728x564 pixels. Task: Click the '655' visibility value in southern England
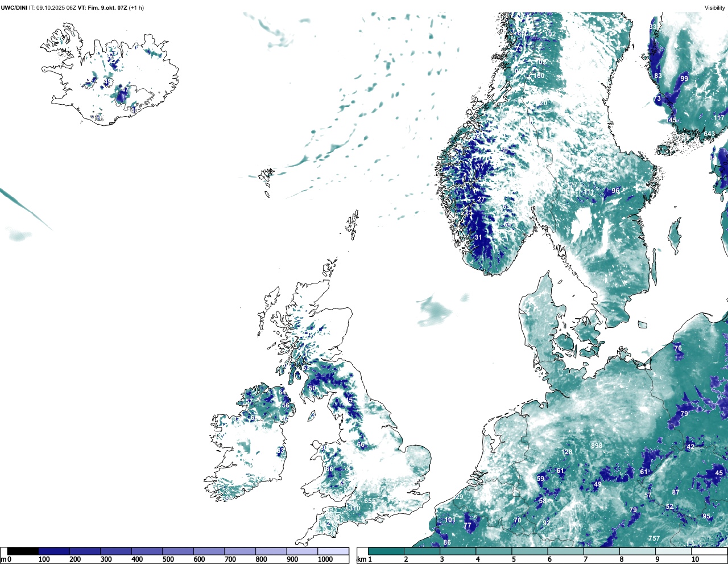coord(370,501)
